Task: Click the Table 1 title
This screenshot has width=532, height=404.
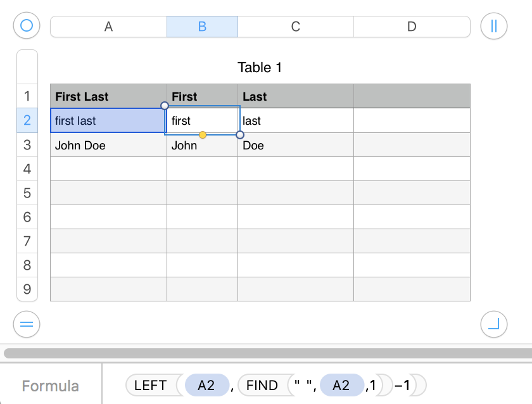Action: pos(260,68)
